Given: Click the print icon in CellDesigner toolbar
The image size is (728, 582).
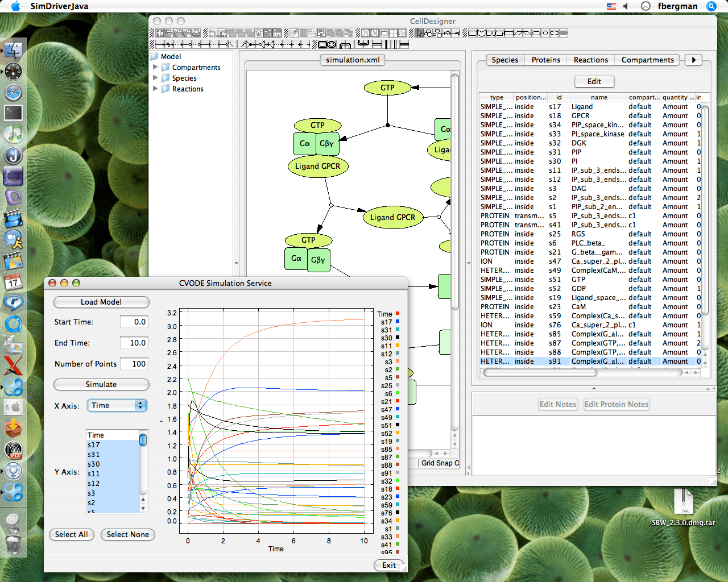Looking at the screenshot, I should point(196,33).
